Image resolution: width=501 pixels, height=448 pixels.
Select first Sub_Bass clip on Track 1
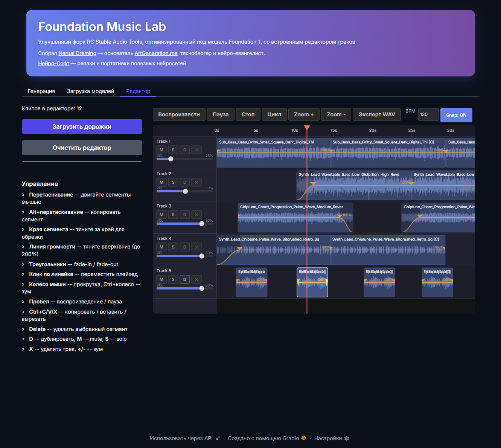[x=274, y=153]
